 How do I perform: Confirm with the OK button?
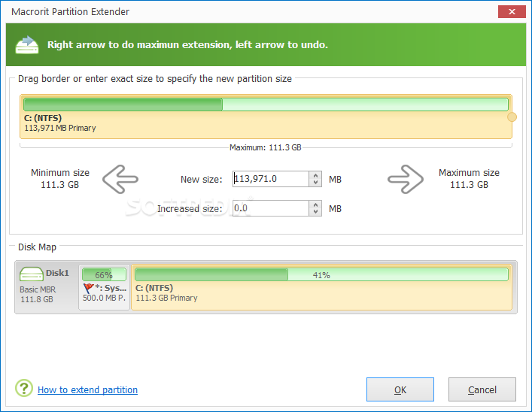[400, 389]
